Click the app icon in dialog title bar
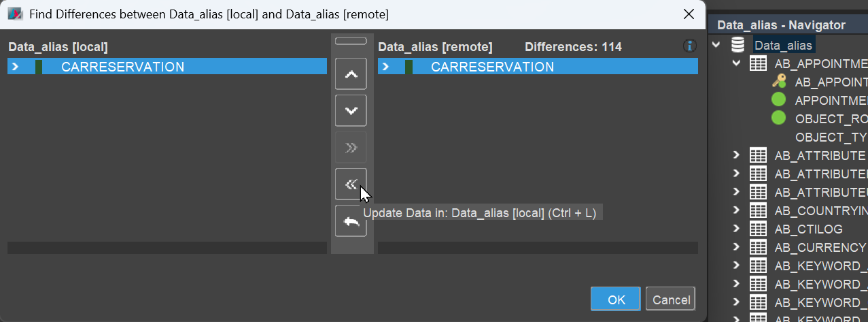Image resolution: width=868 pixels, height=322 pixels. [x=15, y=14]
